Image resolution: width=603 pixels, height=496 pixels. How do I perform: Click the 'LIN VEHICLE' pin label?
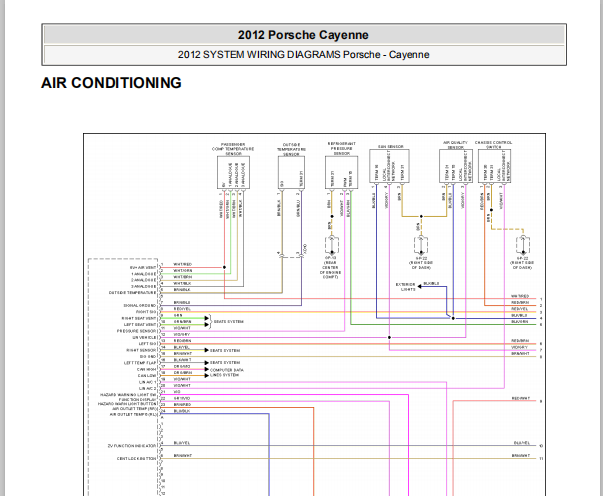(144, 338)
